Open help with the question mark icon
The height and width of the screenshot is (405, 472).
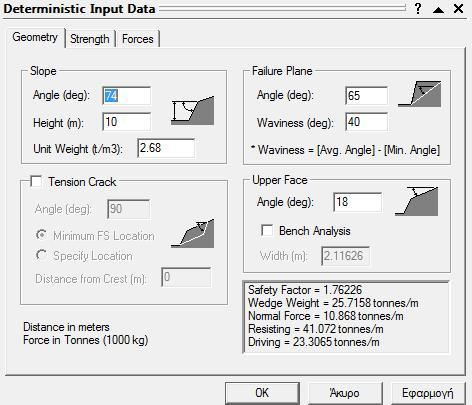point(418,9)
